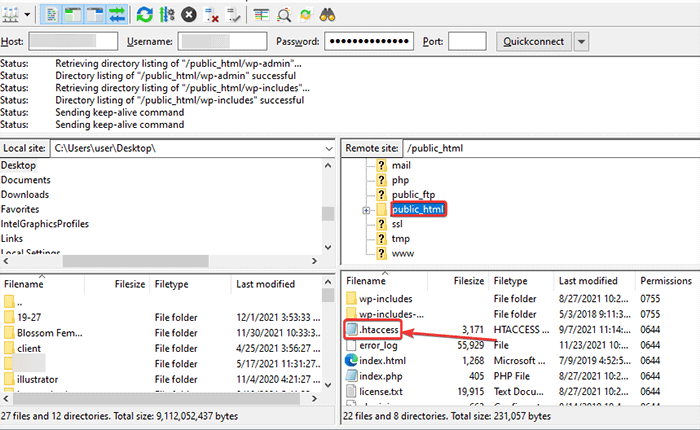Click the local file list vertical scrollbar
Screen dimensions: 700x430
tap(328, 340)
